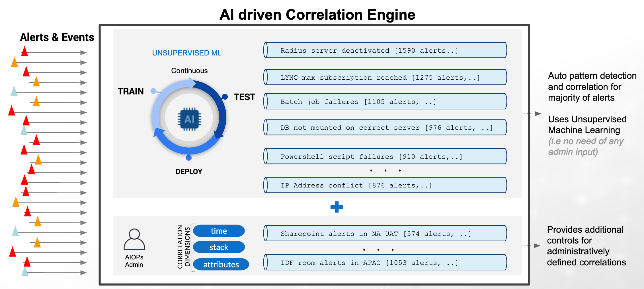
Task: Select the attributes correlation dimension pill
Action: pyautogui.click(x=221, y=264)
